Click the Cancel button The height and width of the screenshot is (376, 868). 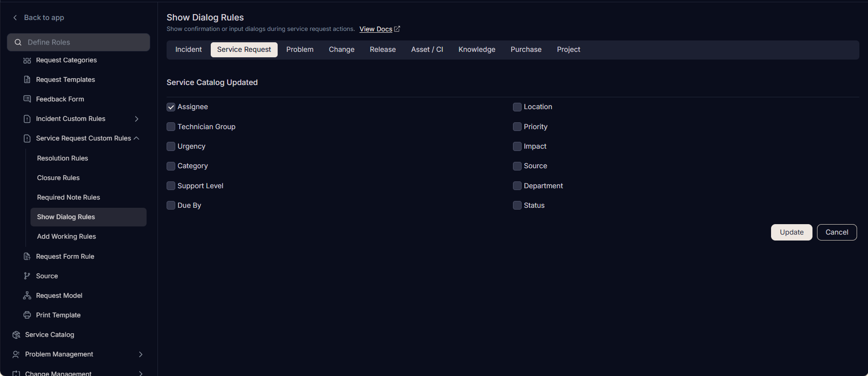837,232
